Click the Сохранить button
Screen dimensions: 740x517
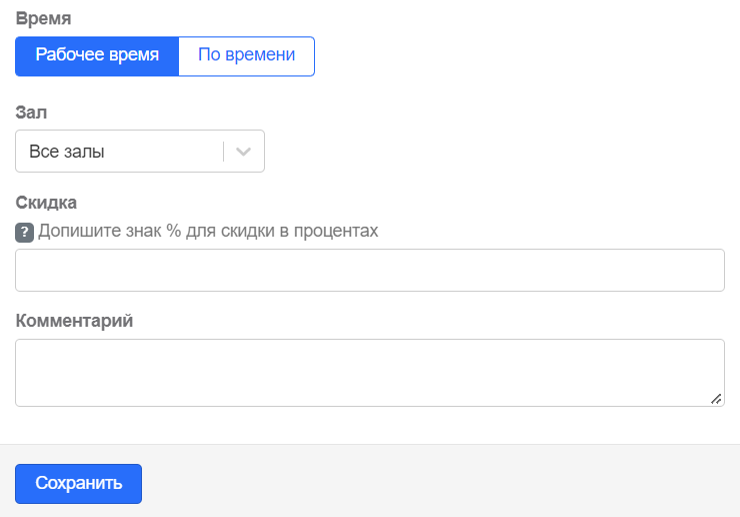click(78, 483)
